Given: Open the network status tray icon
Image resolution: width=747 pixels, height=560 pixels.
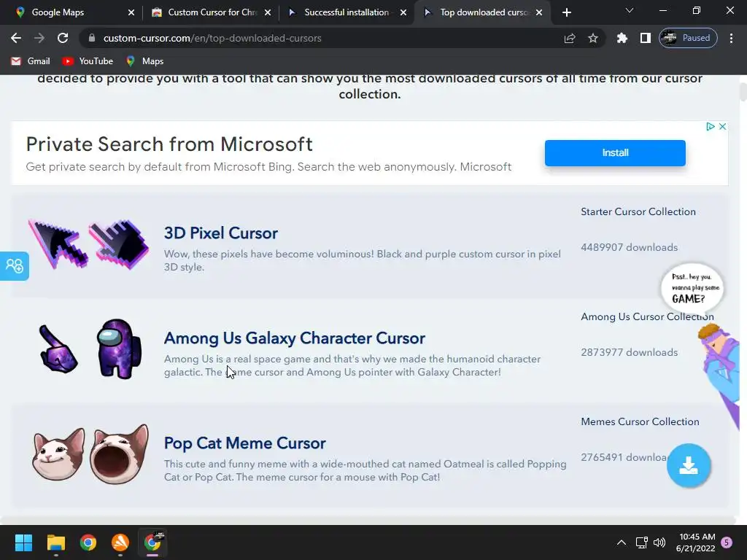Looking at the screenshot, I should click(641, 542).
